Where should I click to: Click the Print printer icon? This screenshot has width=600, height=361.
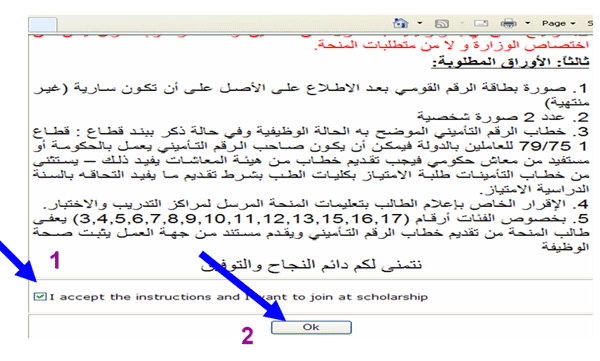tap(509, 23)
